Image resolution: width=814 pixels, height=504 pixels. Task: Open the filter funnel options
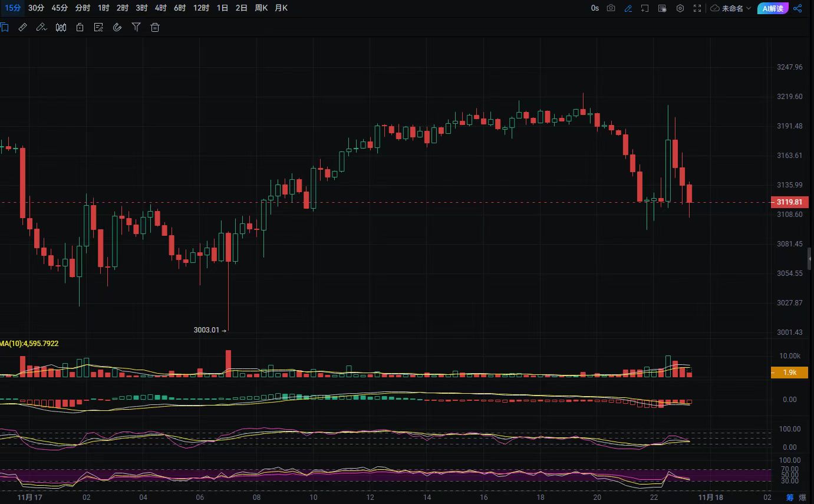point(136,27)
